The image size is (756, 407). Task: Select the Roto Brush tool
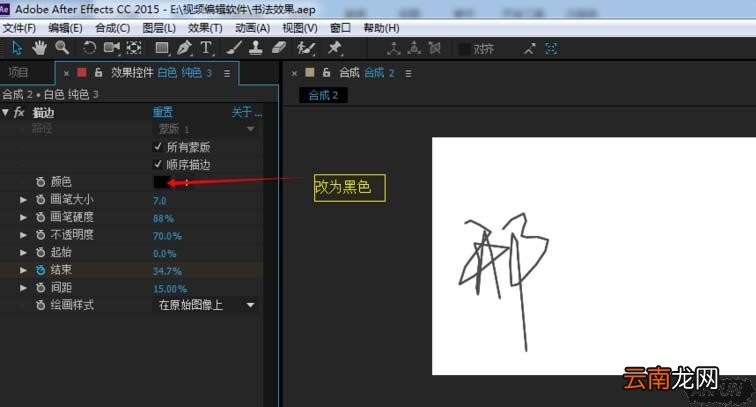click(306, 48)
